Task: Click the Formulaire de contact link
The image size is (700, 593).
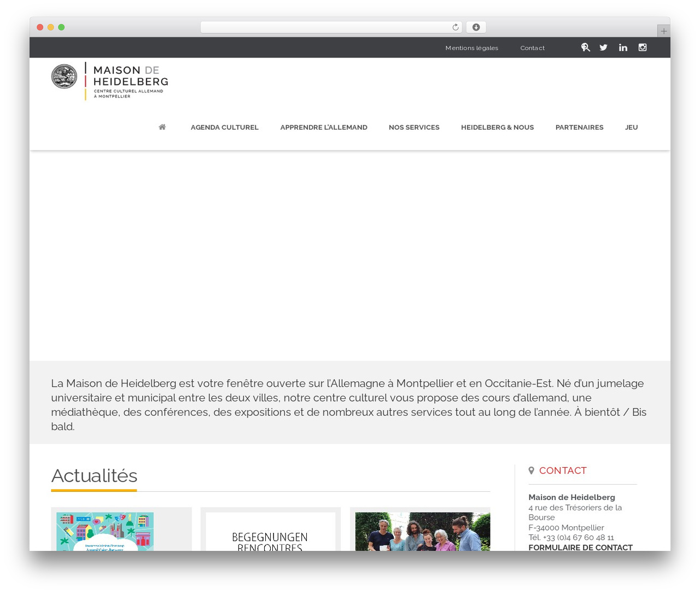Action: coord(580,547)
